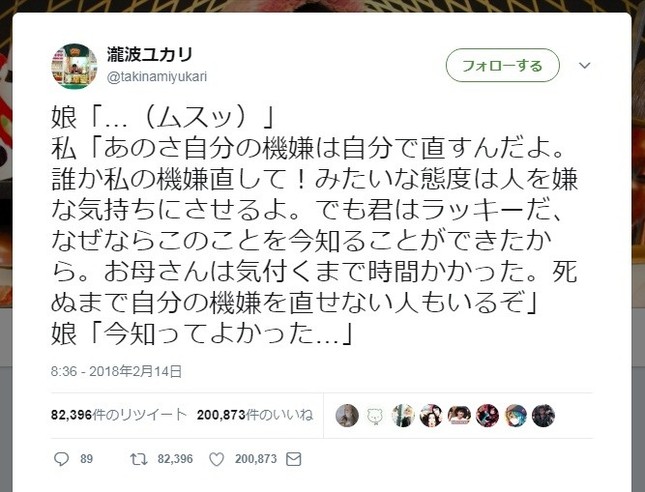Click the envelope direct message icon

(294, 459)
